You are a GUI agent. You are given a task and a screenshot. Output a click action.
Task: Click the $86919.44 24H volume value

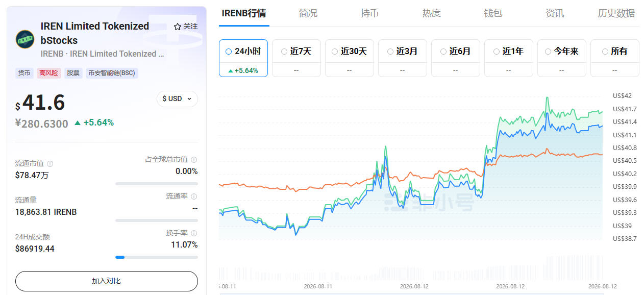35,249
